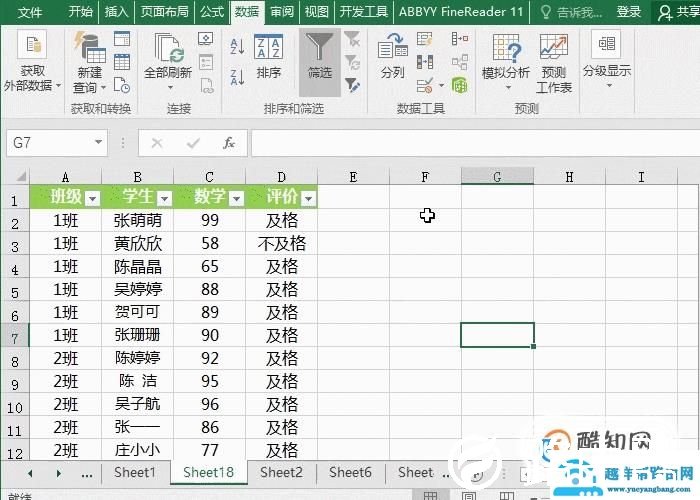Open the File (文件) tab

coord(30,12)
